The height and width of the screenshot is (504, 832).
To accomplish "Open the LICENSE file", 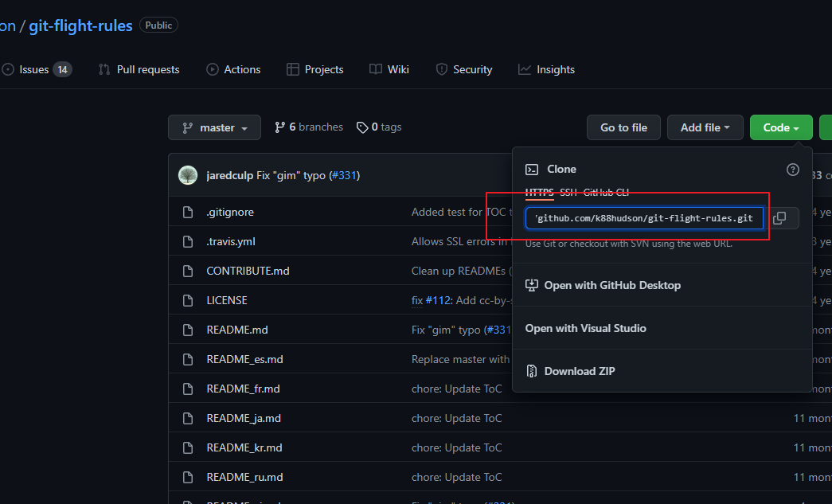I will pyautogui.click(x=227, y=300).
